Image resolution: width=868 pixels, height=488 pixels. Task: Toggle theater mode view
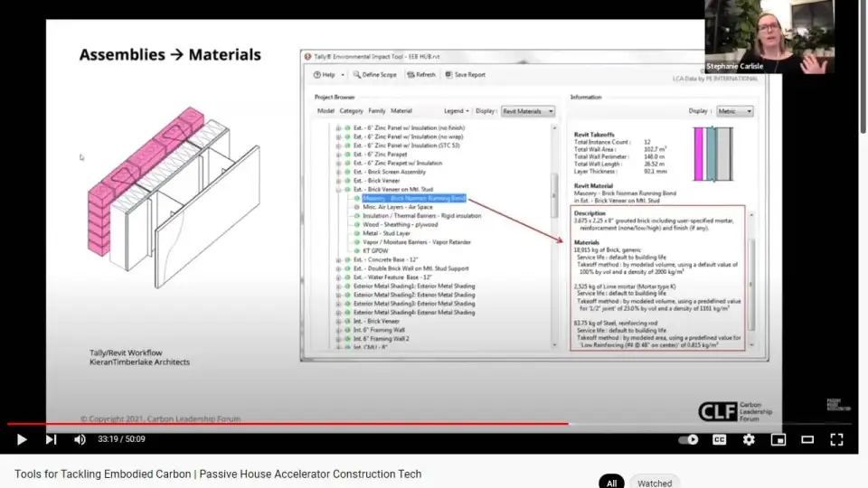click(x=807, y=439)
